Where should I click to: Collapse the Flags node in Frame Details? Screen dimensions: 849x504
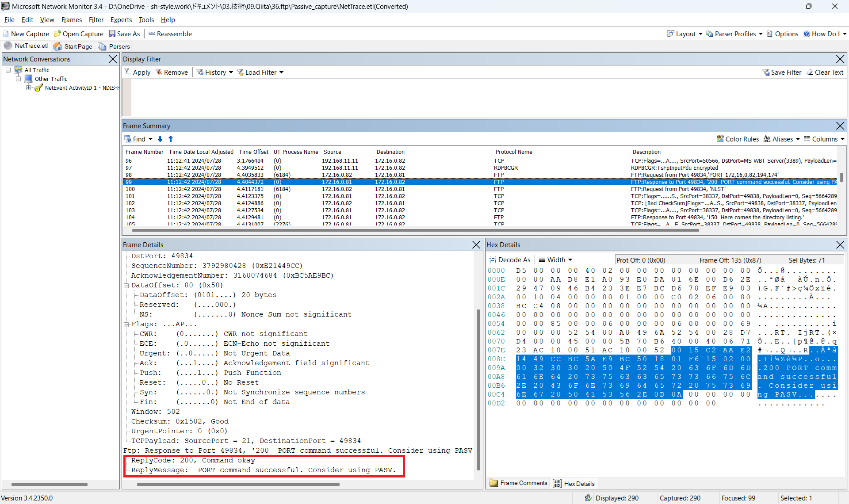[x=126, y=325]
